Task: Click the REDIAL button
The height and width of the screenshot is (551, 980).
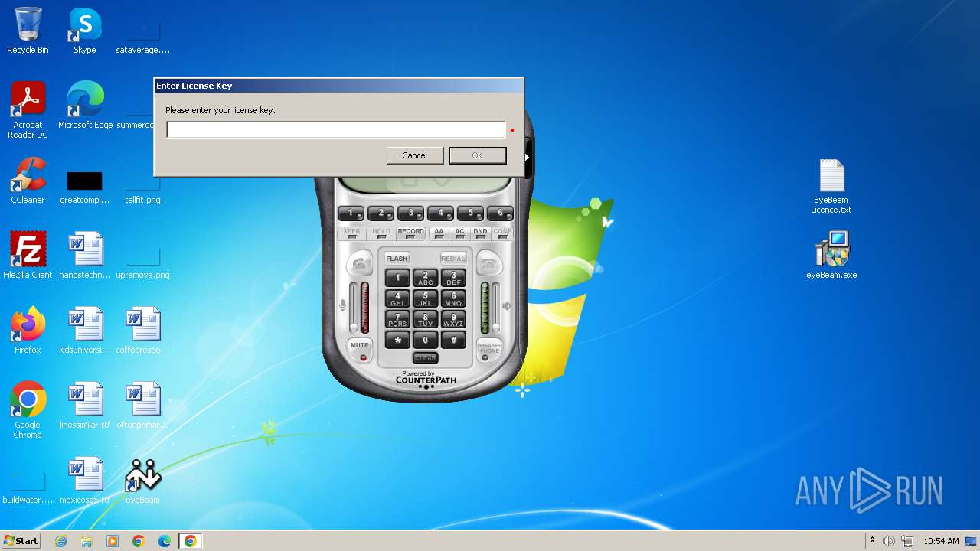Action: [453, 259]
